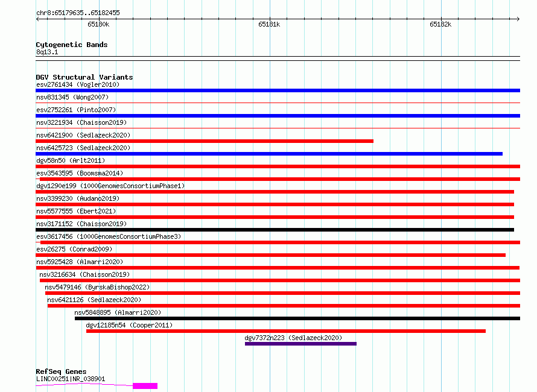The image size is (537, 392).
Task: Click esv26275 (Conrad2009) label
Action: (74, 249)
